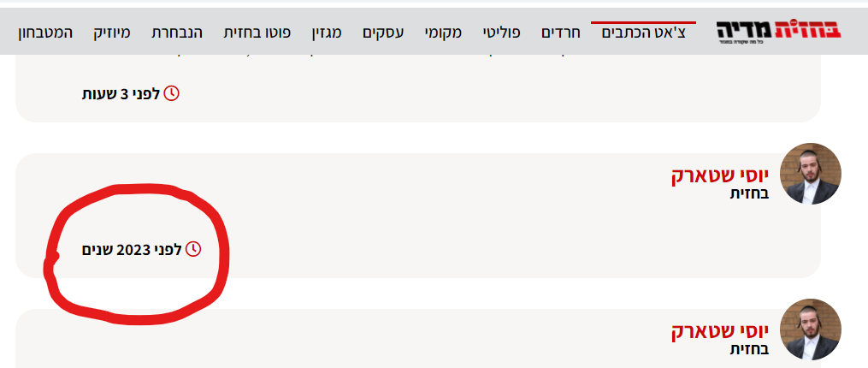Viewport: 868px width, 368px height.
Task: Click the clock icon beside לפני 2023 שנים
Action: pos(193,249)
